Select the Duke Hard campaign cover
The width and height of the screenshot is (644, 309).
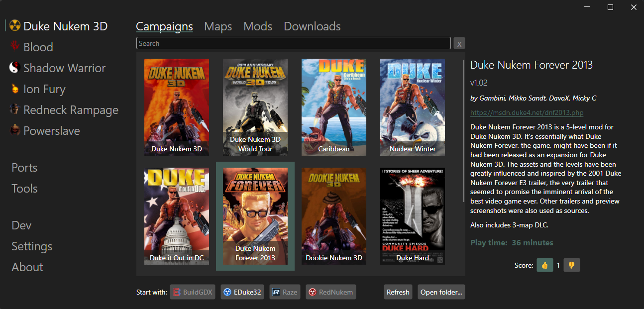[x=412, y=216]
